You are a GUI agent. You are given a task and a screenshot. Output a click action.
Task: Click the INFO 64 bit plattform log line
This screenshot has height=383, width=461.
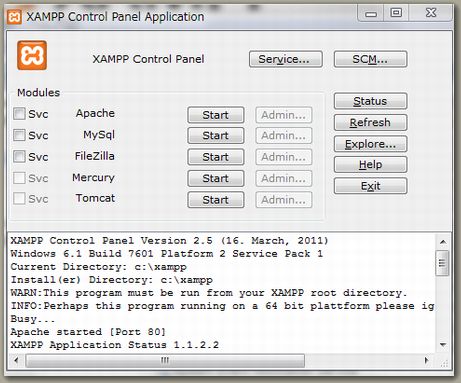click(222, 306)
